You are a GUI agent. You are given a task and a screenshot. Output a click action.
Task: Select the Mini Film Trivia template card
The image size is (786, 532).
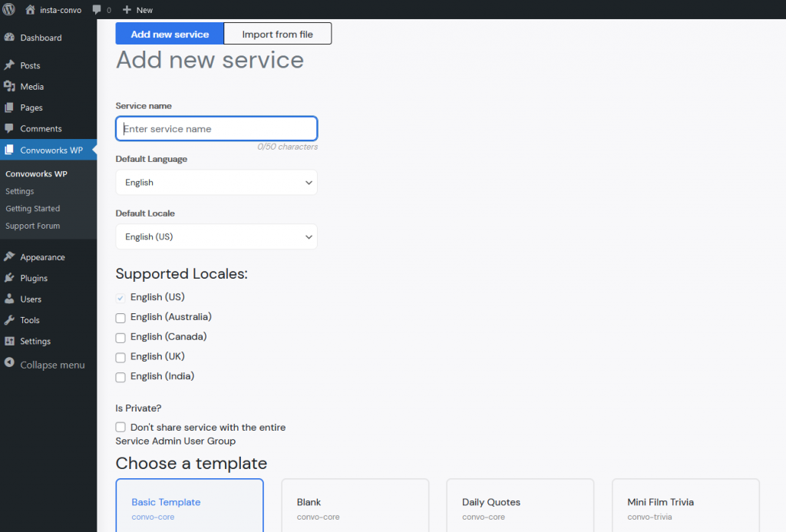coord(685,505)
